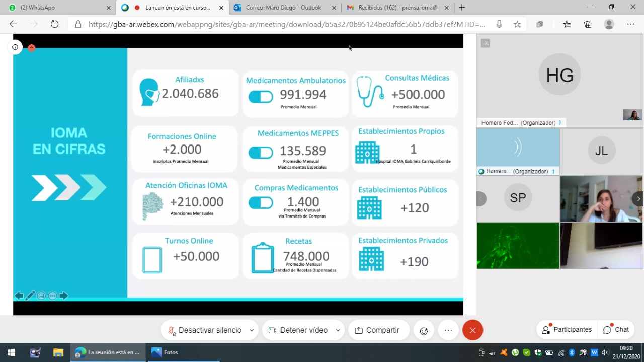Close the WhatsApp tab
This screenshot has width=644, height=362.
[x=108, y=8]
